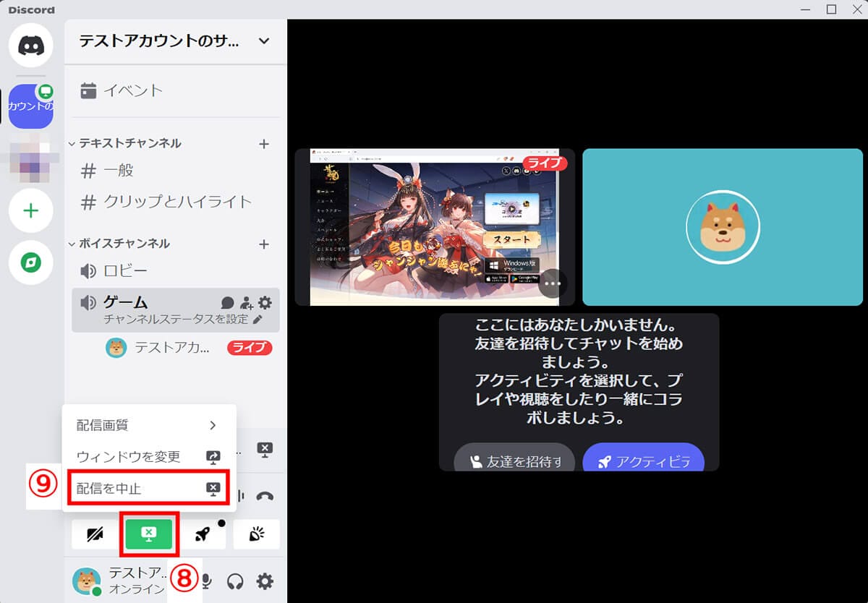The width and height of the screenshot is (868, 603).
Task: Add a server with plus icon
Action: [31, 211]
